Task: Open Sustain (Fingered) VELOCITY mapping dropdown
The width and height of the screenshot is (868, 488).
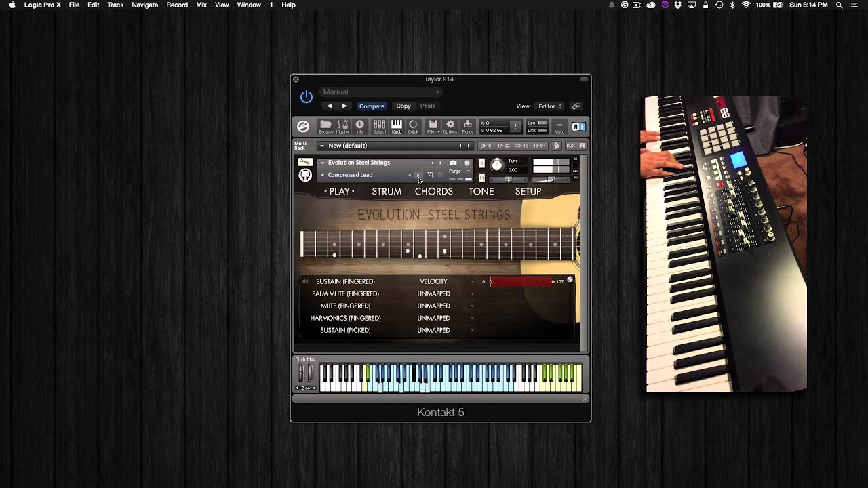Action: tap(473, 281)
